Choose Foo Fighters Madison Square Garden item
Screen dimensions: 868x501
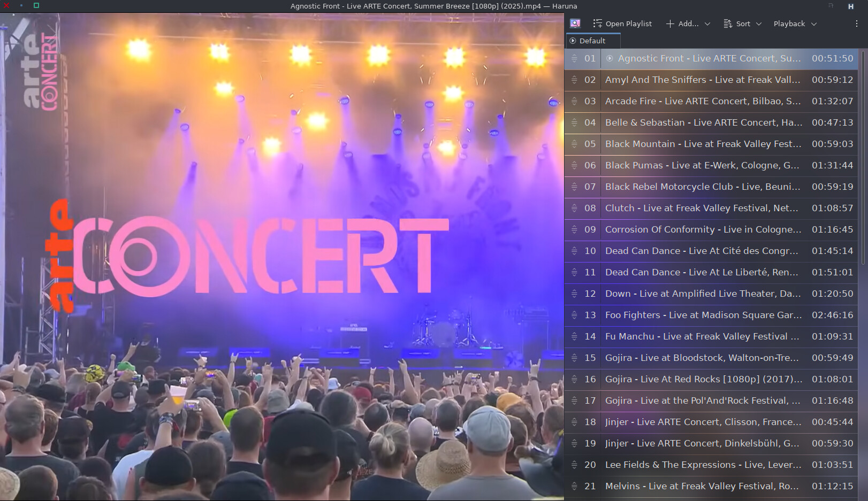pyautogui.click(x=703, y=315)
